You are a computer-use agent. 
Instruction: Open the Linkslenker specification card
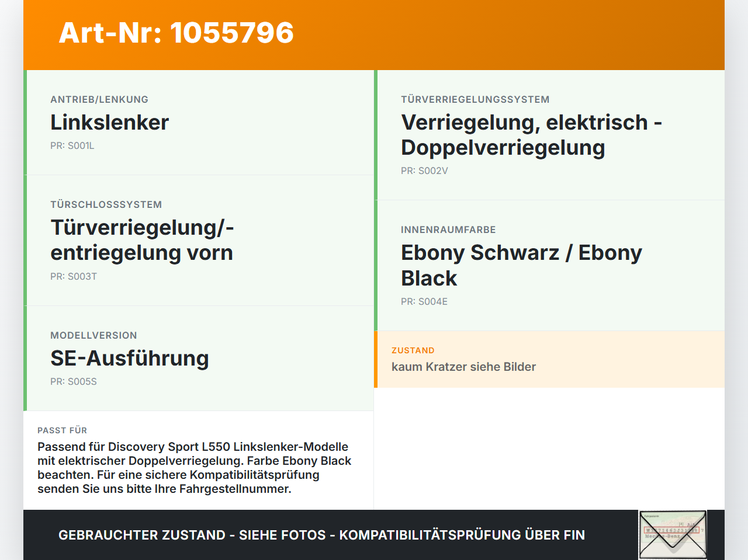click(199, 123)
